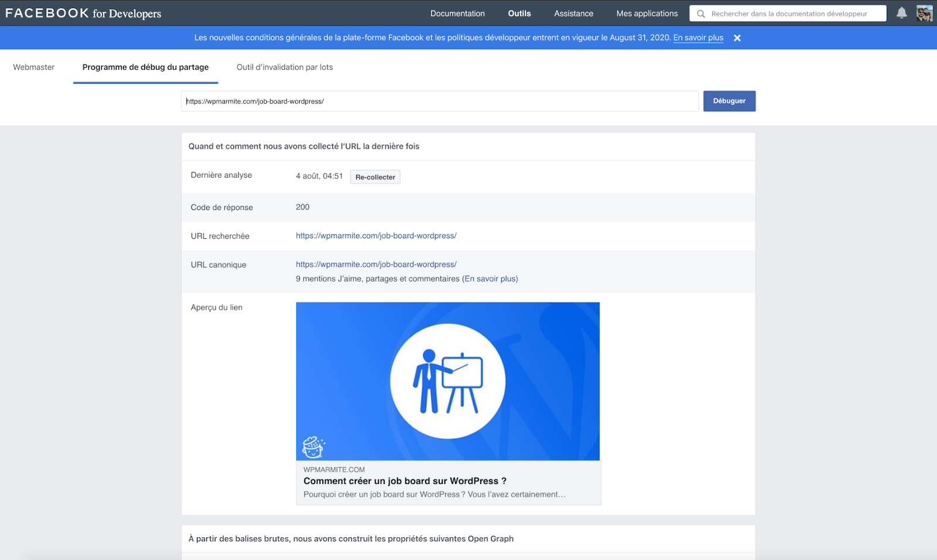Click the WPMarmite pot logo in preview
This screenshot has width=937, height=560.
click(313, 447)
